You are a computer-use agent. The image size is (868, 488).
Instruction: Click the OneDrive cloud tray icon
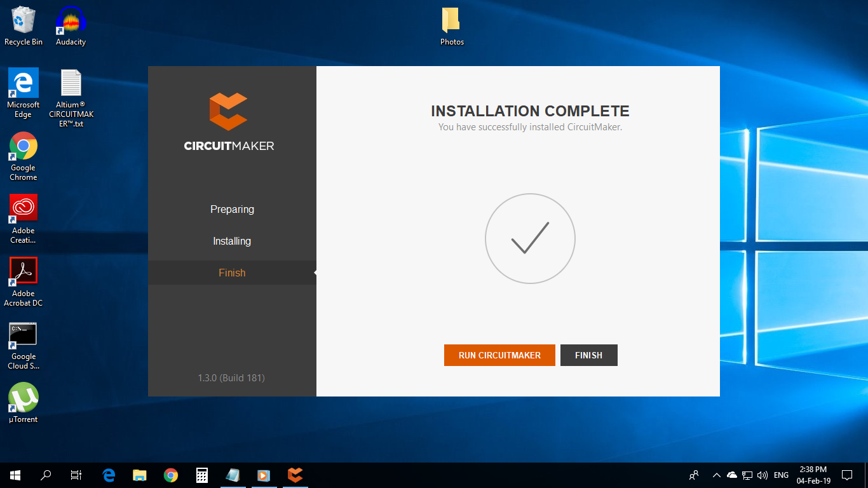(x=732, y=475)
